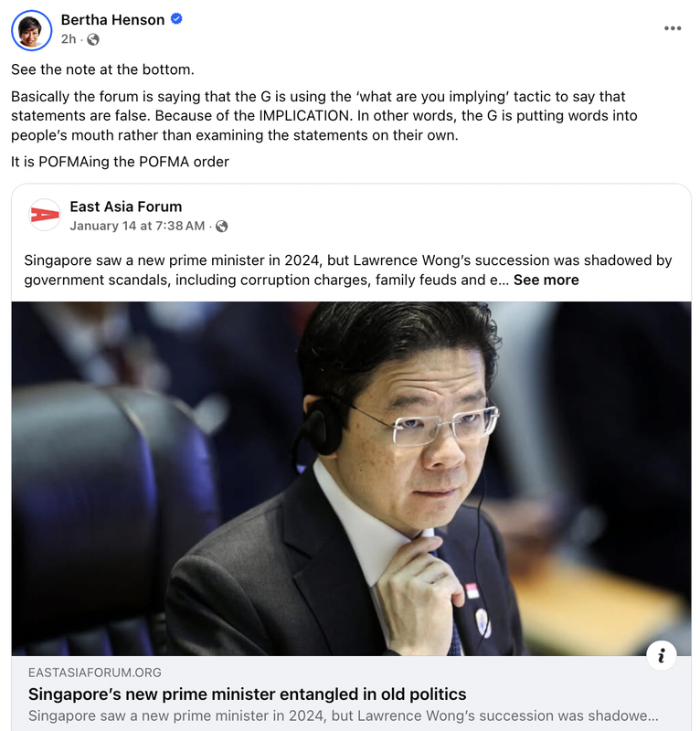
Task: Open Bertha Henson's profile picture
Action: [x=31, y=30]
